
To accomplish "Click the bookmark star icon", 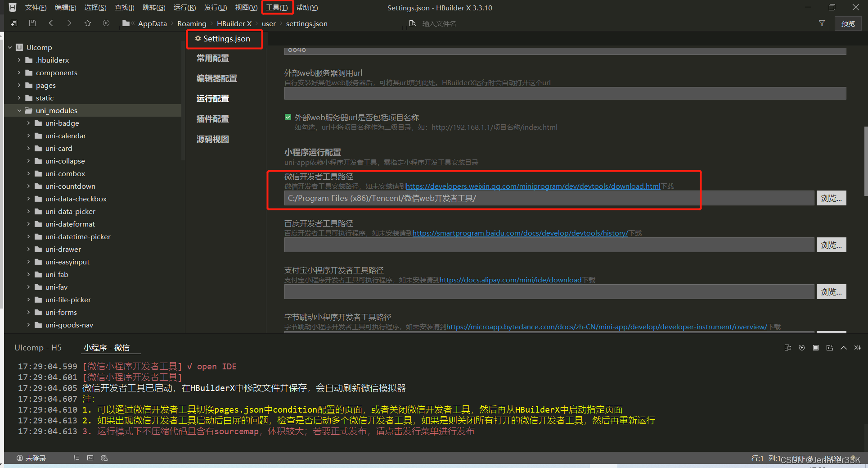I will click(88, 23).
